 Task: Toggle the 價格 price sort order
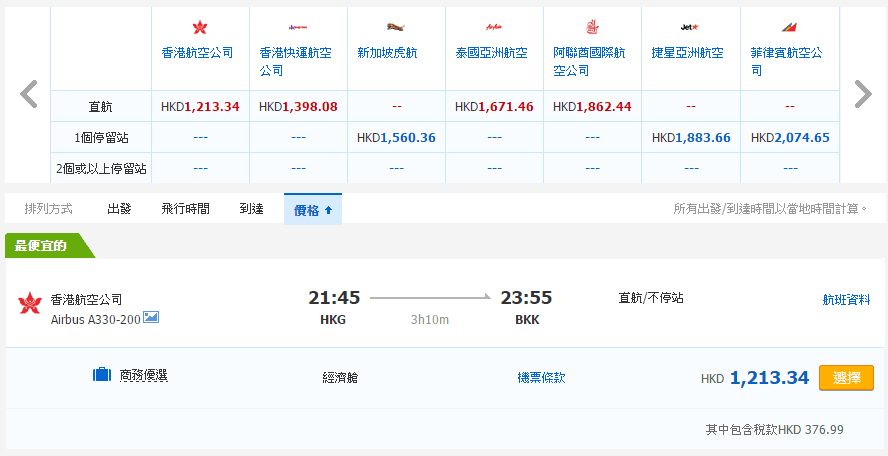tap(312, 209)
